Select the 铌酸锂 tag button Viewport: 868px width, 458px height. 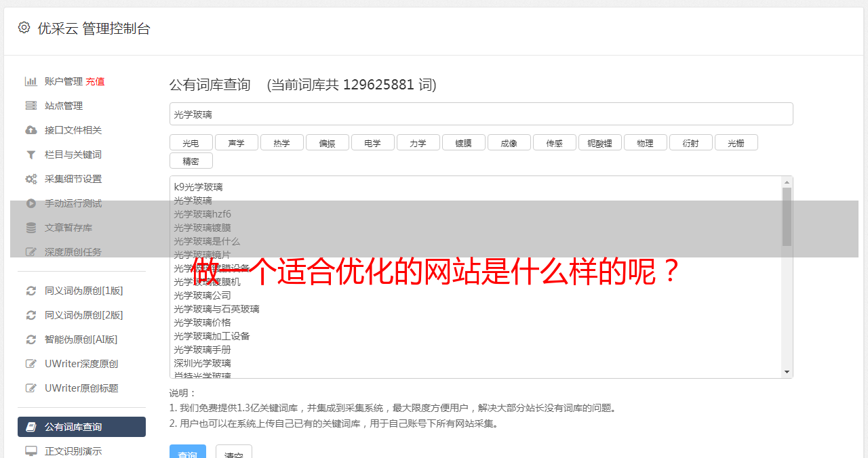tap(599, 142)
